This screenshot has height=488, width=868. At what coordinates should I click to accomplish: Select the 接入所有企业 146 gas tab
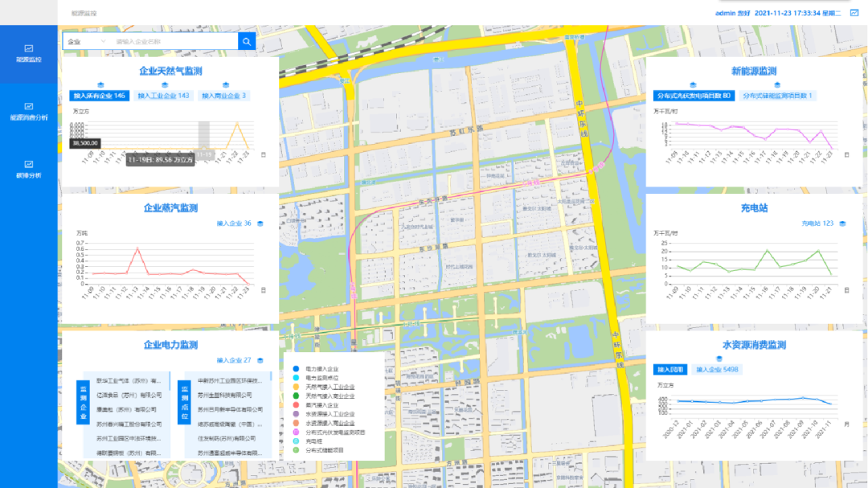pos(99,96)
